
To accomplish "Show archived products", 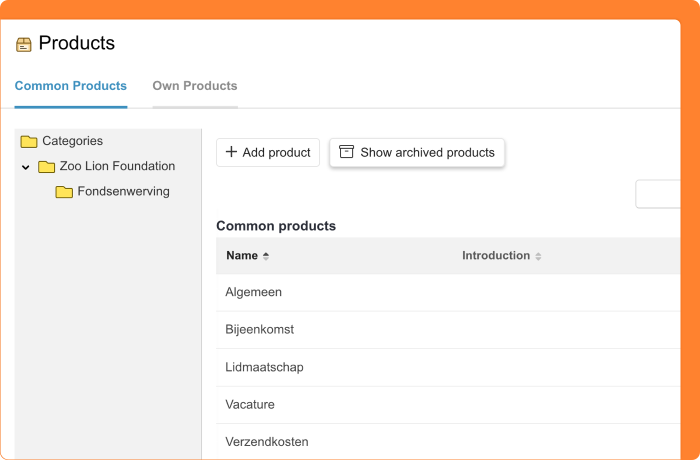I will [417, 152].
